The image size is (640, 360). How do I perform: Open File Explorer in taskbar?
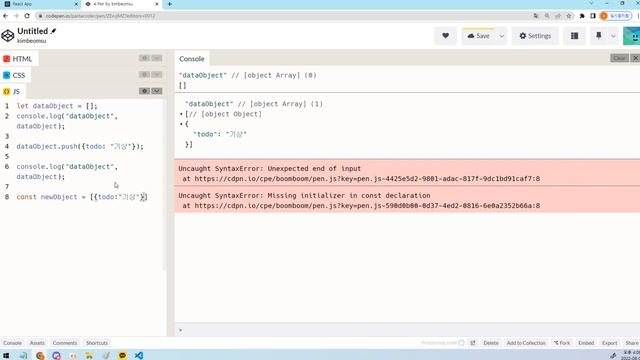(89, 356)
